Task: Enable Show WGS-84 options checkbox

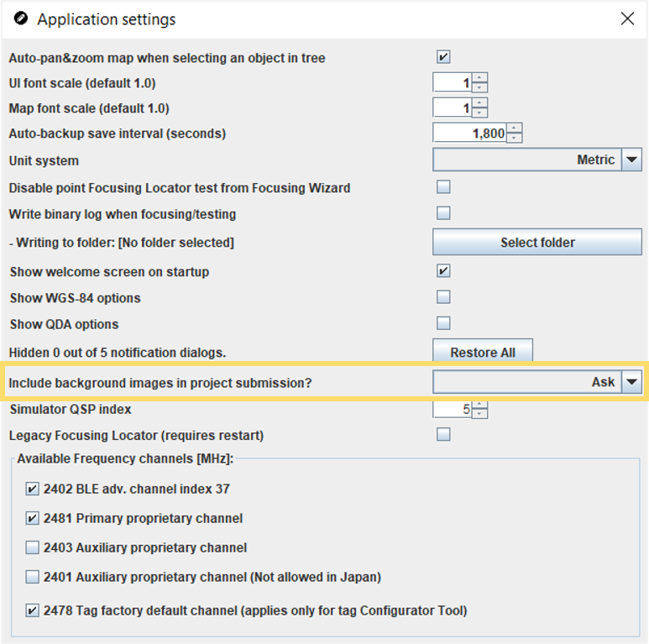Action: point(443,296)
